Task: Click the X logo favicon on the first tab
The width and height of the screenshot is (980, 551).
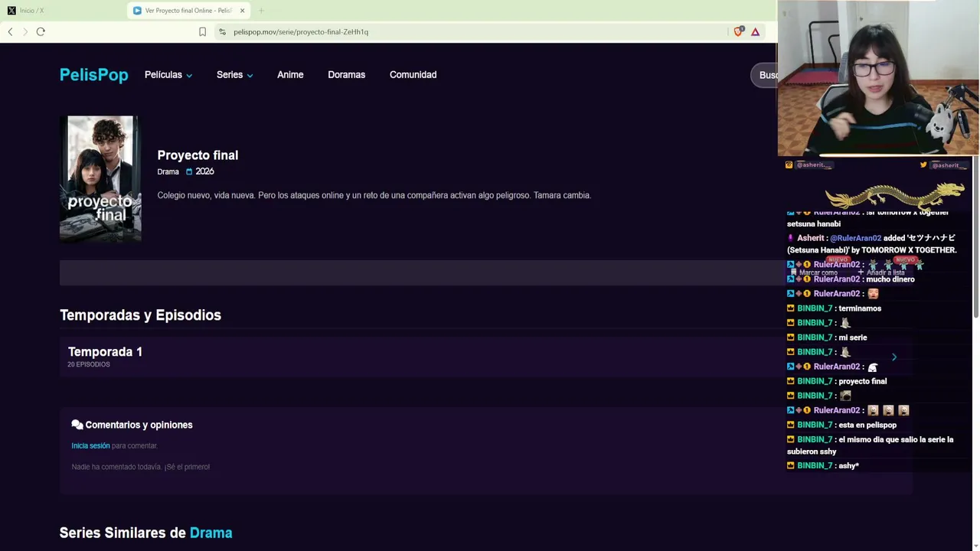Action: pos(11,11)
